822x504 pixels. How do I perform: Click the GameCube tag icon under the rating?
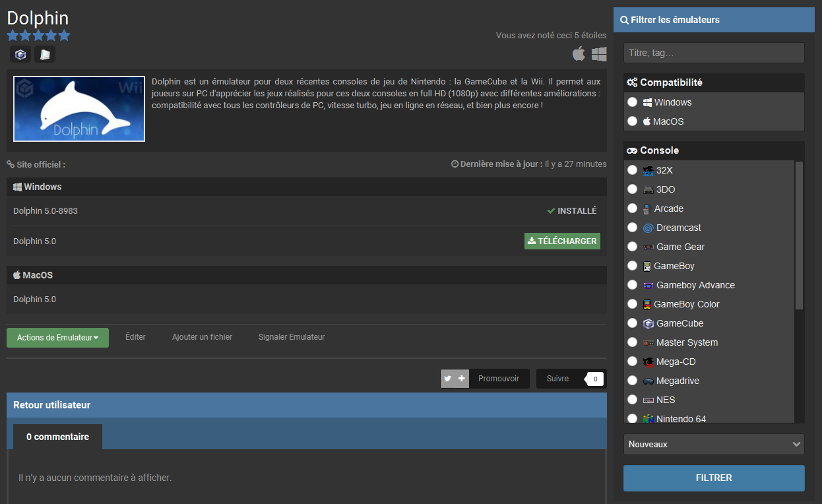[20, 55]
